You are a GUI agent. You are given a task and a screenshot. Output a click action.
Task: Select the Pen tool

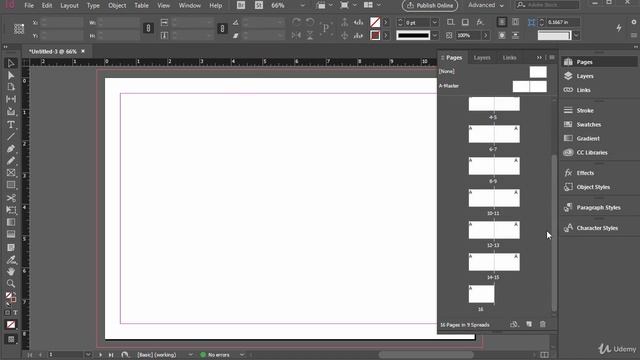[x=11, y=149]
